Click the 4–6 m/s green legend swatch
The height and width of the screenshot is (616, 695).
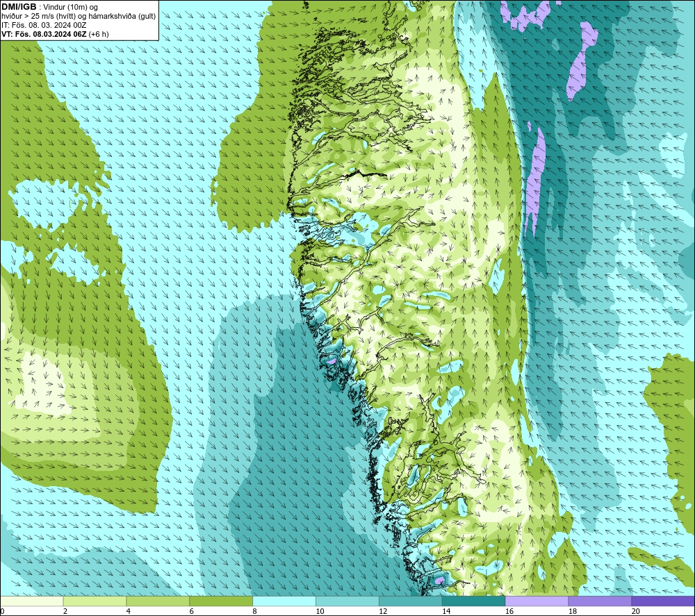[x=158, y=601]
